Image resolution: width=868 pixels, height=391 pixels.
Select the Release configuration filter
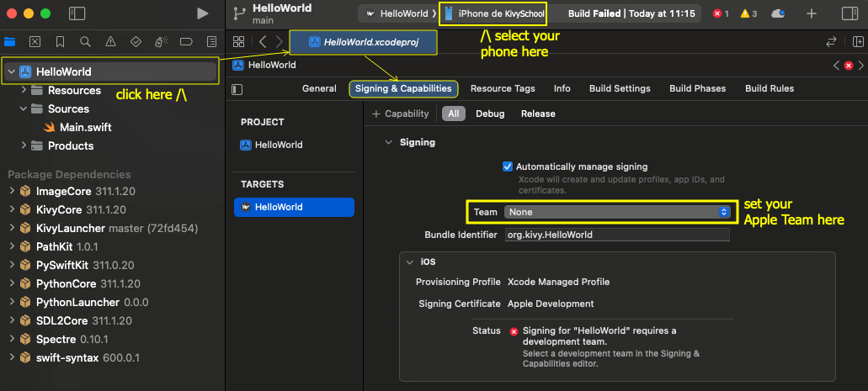(537, 114)
